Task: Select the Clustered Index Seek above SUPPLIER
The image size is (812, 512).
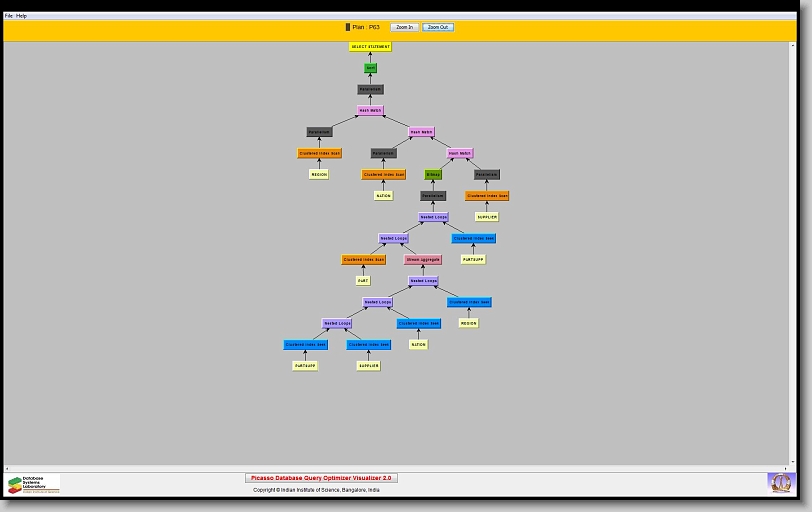Action: 368,345
